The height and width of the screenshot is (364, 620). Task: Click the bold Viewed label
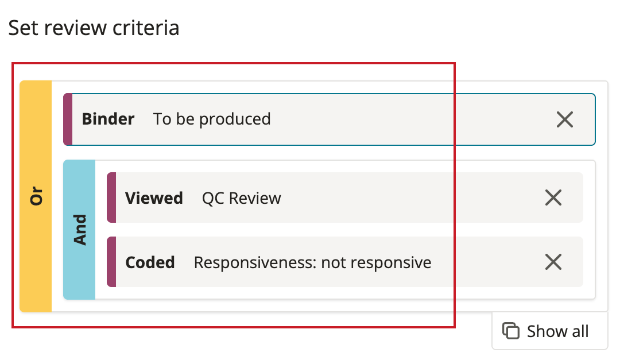154,198
